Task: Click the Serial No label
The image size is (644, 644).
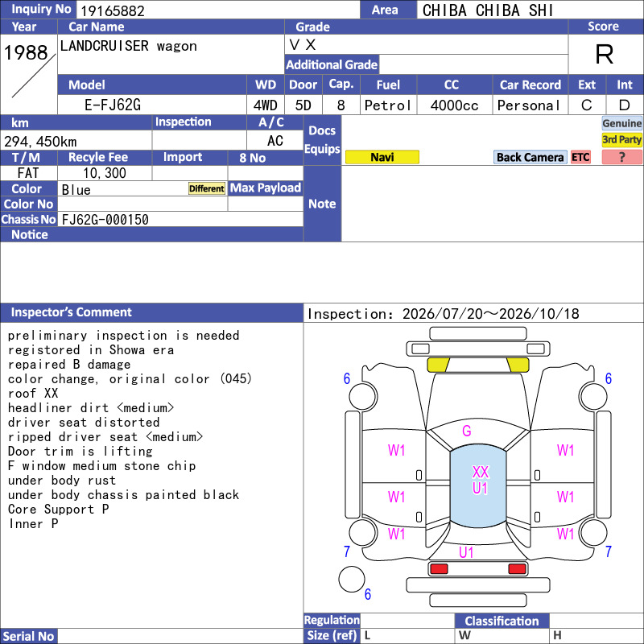Action: pos(29,636)
